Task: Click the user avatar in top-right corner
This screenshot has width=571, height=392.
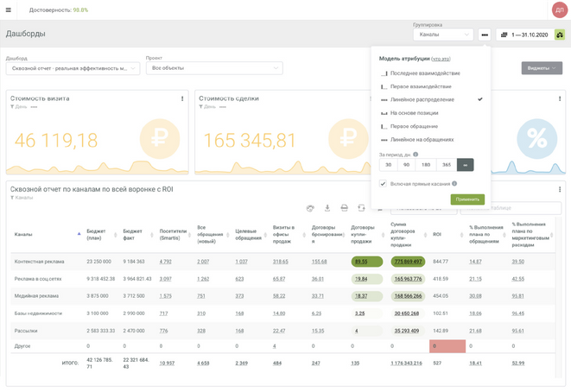Action: coord(558,9)
